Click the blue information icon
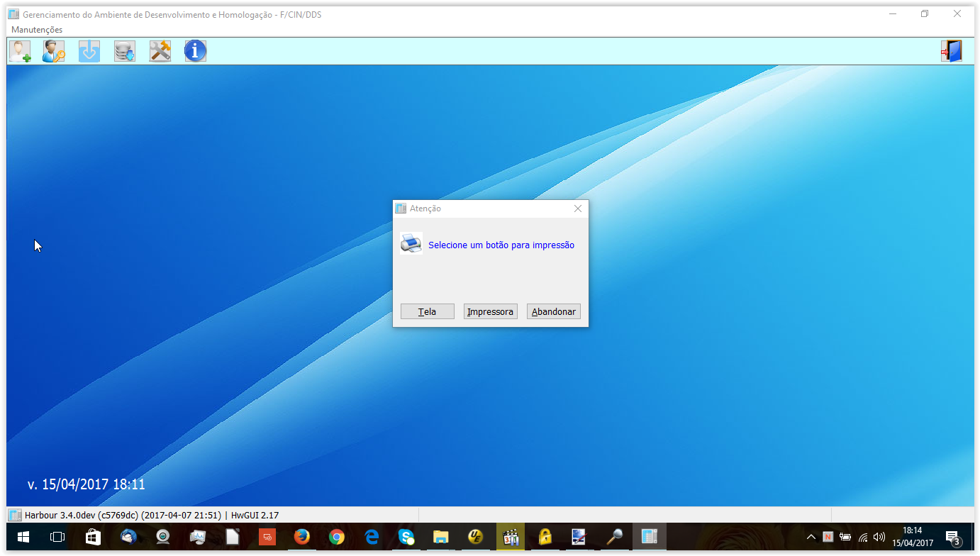This screenshot has height=556, width=980. (196, 51)
